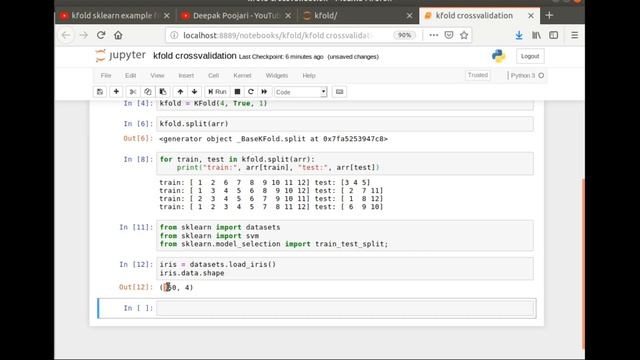Click the Out[6] generator object output
The width and height of the screenshot is (640, 360).
pyautogui.click(x=273, y=139)
